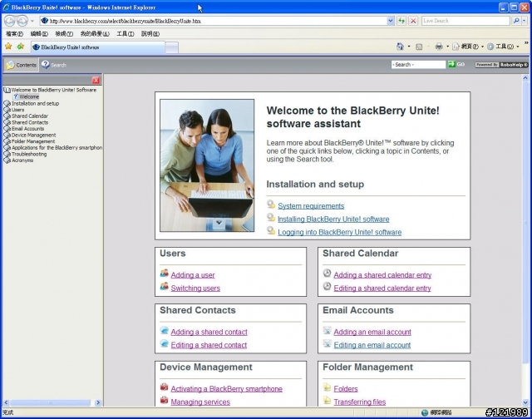Open the Favorites menu
Screen dimensions: 532x419
(x=95, y=33)
